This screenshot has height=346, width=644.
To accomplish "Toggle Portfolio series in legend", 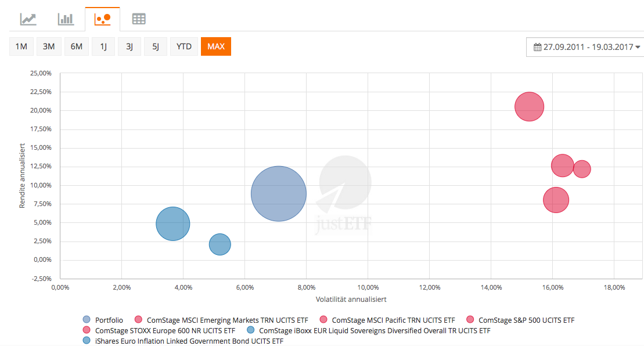I will pyautogui.click(x=103, y=320).
